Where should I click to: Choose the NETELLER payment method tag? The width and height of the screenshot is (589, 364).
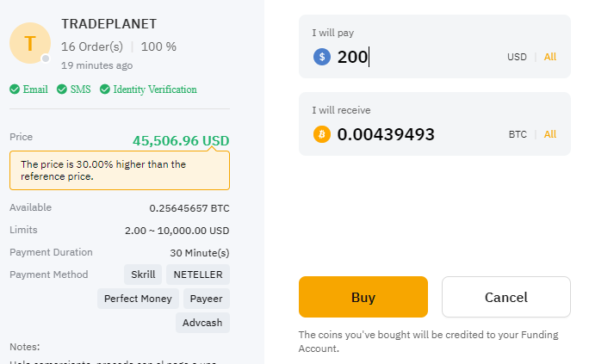click(x=198, y=275)
